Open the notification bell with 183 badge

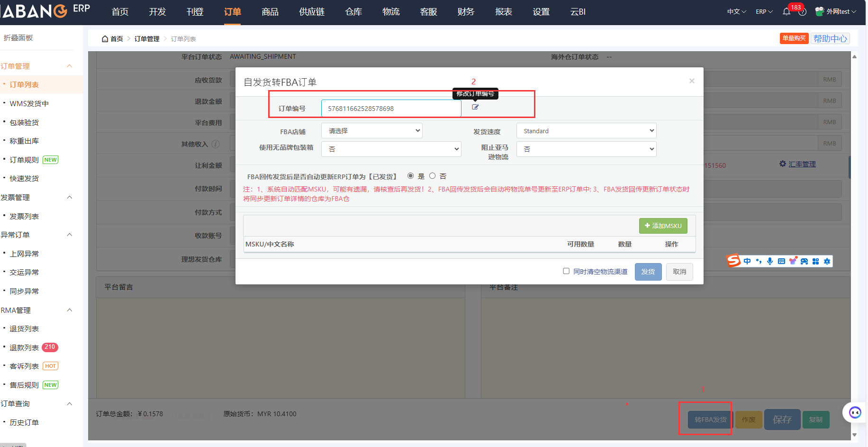[x=787, y=12]
